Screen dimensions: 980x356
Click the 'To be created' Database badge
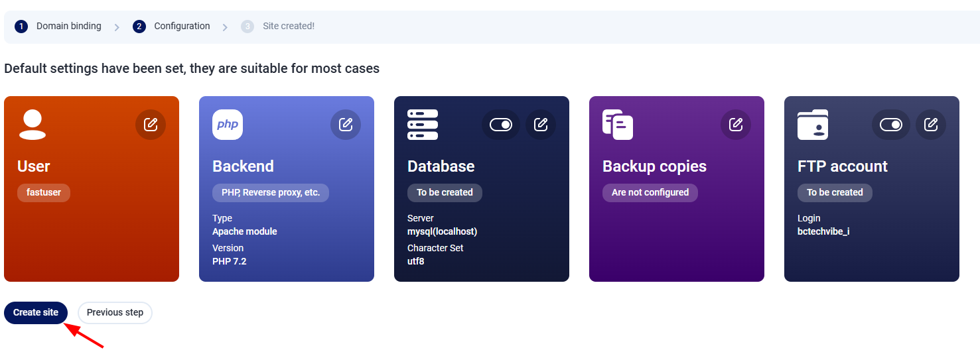coord(445,192)
